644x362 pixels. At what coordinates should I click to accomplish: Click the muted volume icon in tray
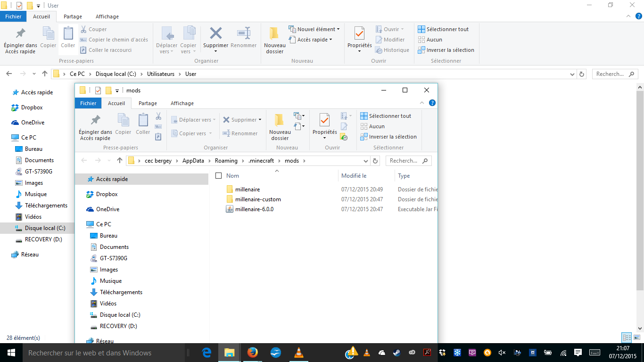(502, 353)
